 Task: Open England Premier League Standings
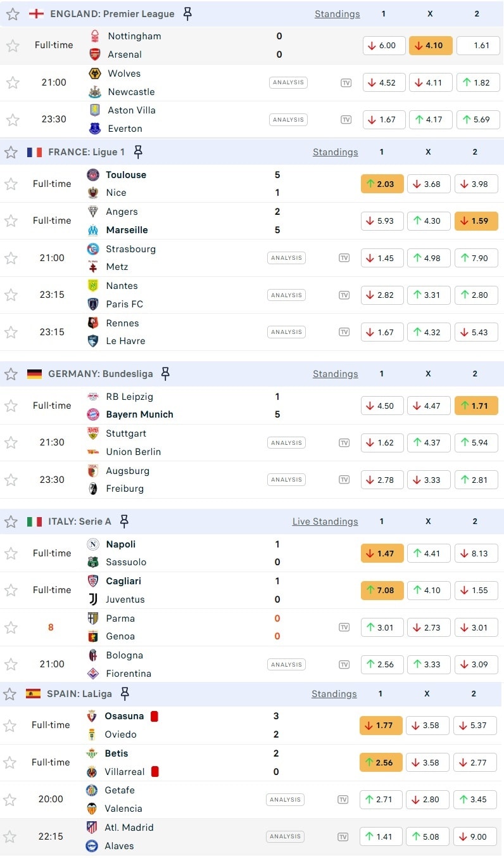[337, 14]
